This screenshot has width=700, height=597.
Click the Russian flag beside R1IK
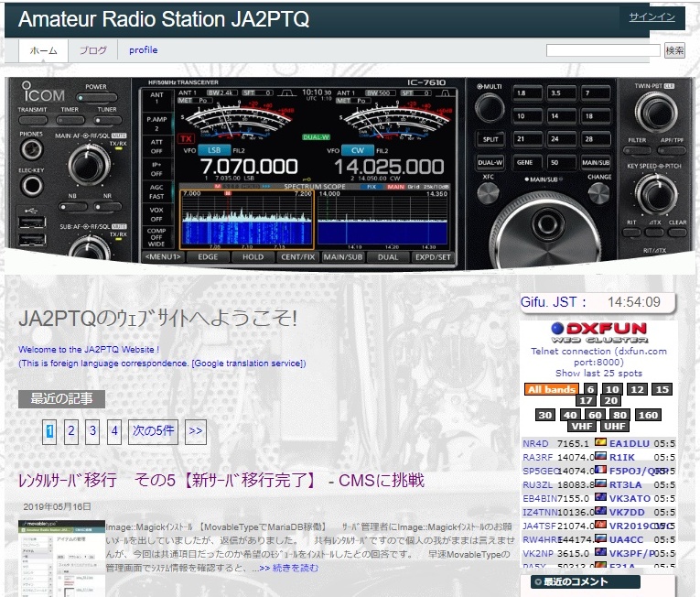600,456
